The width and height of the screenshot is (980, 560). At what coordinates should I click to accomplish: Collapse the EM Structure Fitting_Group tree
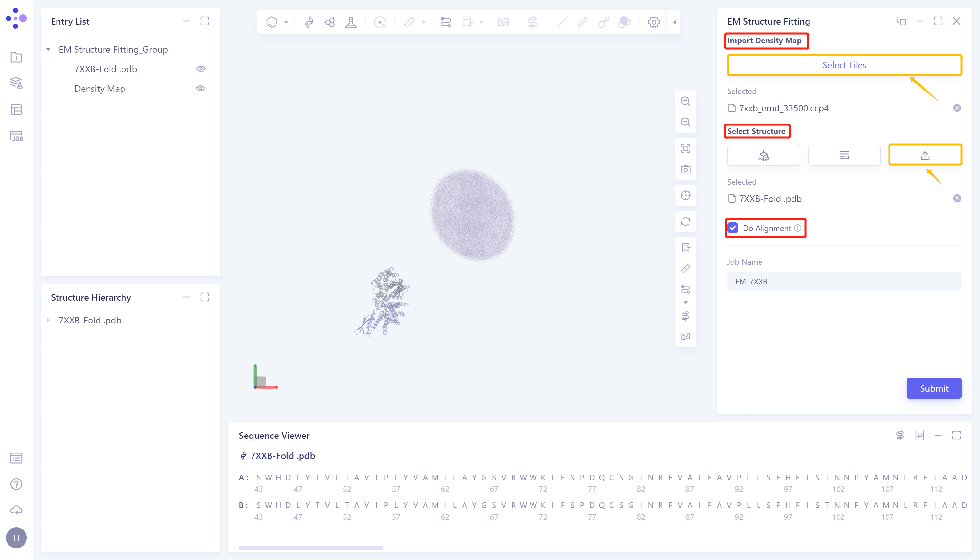[x=48, y=50]
